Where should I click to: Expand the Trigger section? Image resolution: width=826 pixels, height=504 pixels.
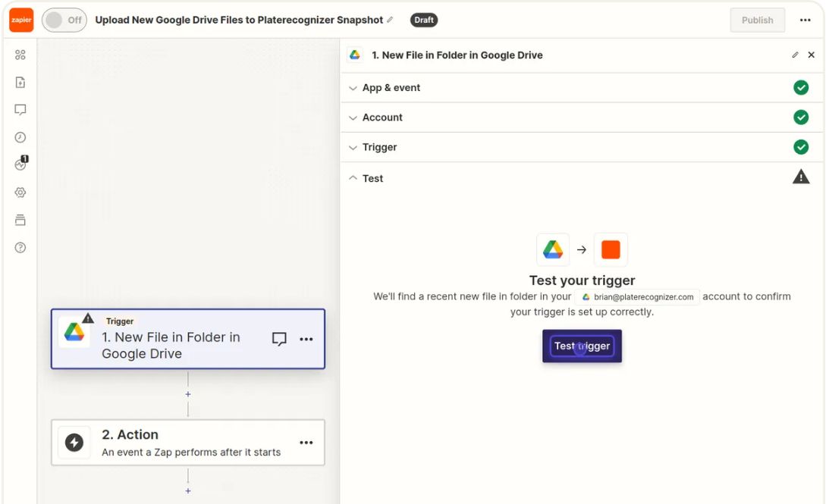pyautogui.click(x=379, y=147)
